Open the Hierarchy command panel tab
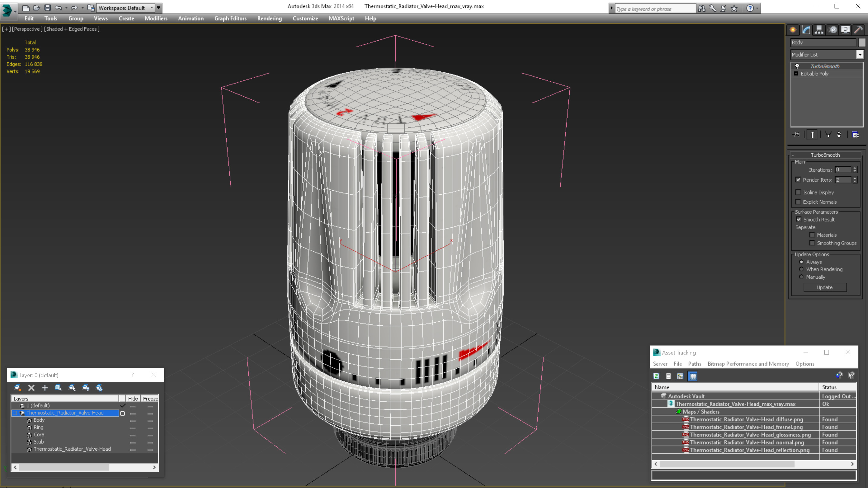Viewport: 868px width, 488px height. tap(819, 30)
